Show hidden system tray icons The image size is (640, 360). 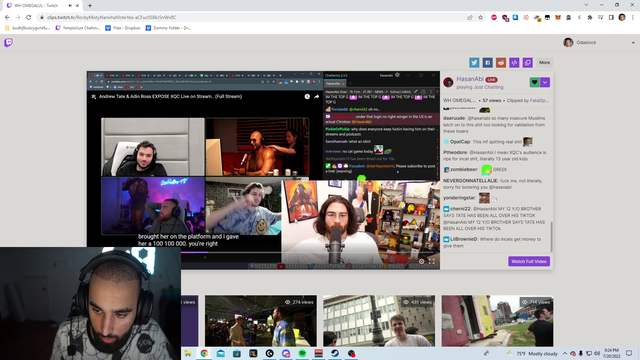(564, 353)
